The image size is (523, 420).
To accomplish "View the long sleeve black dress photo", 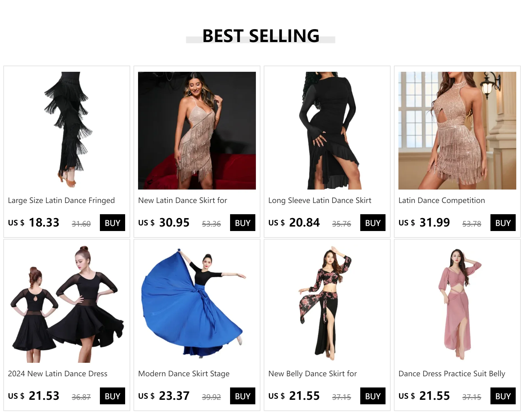I will (x=327, y=131).
